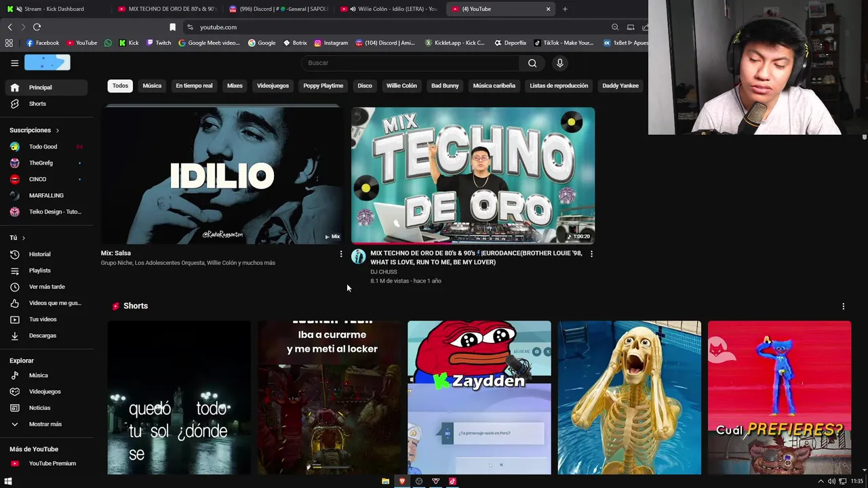Open TheGrefg subscription channel
Image resolution: width=868 pixels, height=488 pixels.
coord(46,163)
